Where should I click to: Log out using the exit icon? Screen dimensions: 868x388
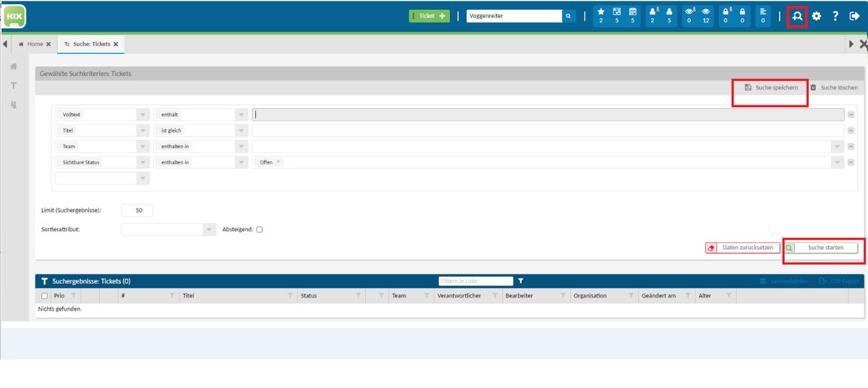854,16
